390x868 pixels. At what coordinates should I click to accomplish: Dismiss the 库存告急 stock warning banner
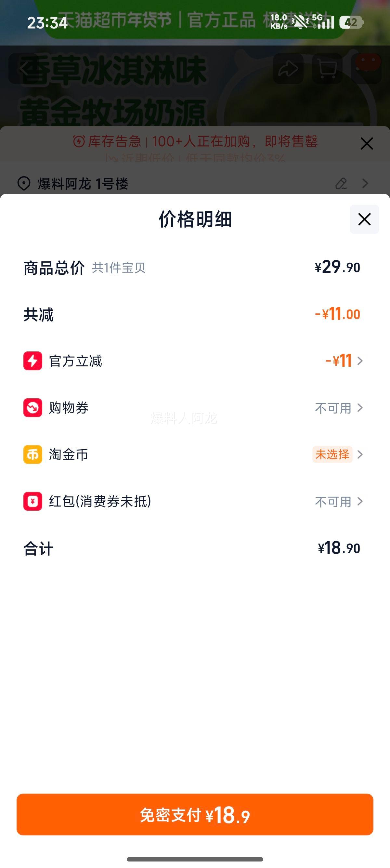(x=366, y=144)
